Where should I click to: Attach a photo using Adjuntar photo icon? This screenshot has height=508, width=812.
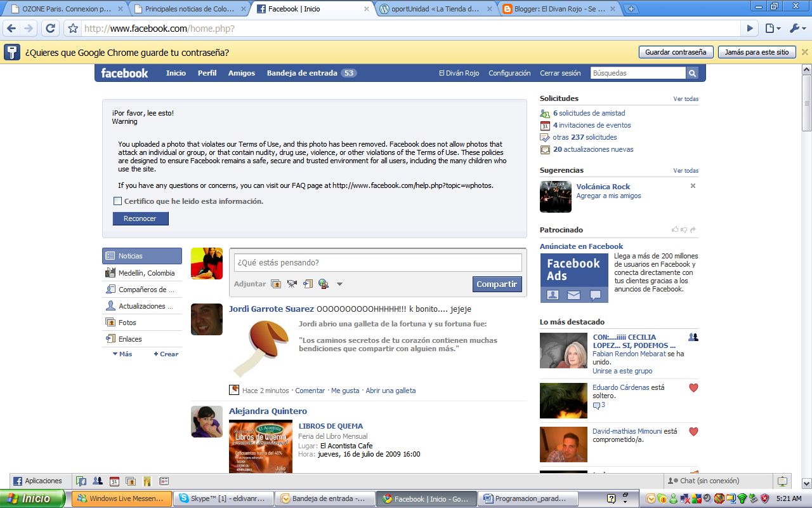pyautogui.click(x=275, y=284)
